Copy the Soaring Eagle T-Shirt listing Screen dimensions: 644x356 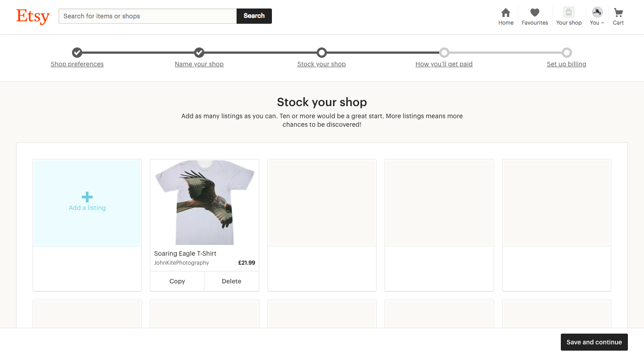pyautogui.click(x=177, y=281)
